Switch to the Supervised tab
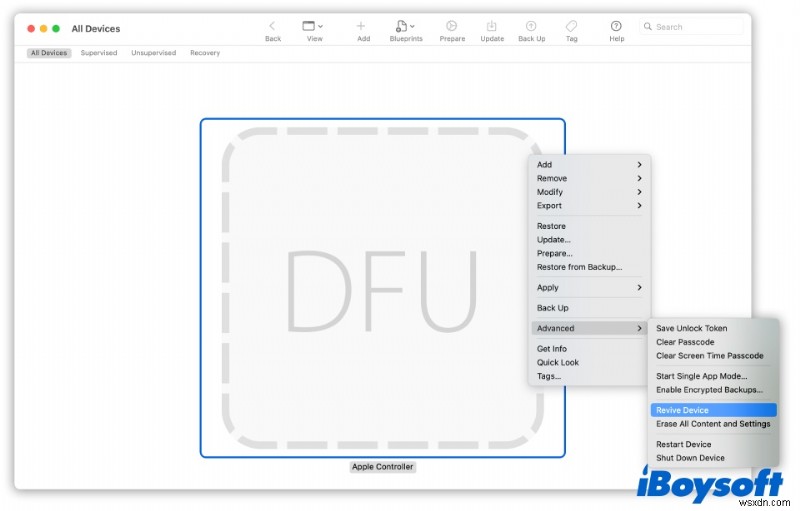800x511 pixels. click(x=99, y=53)
